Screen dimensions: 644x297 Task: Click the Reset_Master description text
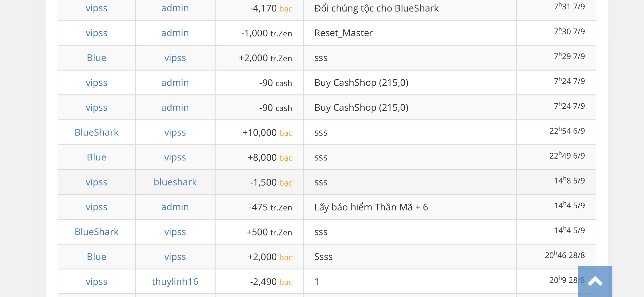(x=343, y=33)
